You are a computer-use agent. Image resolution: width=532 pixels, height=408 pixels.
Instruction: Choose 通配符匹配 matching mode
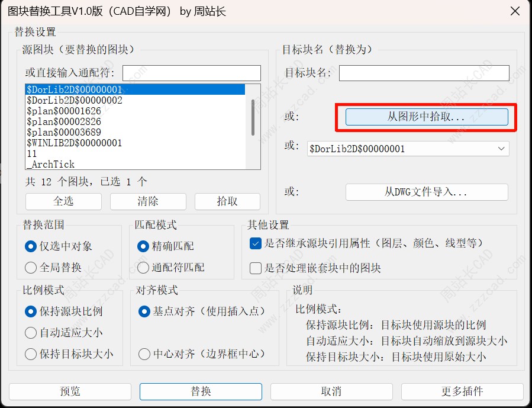point(143,268)
